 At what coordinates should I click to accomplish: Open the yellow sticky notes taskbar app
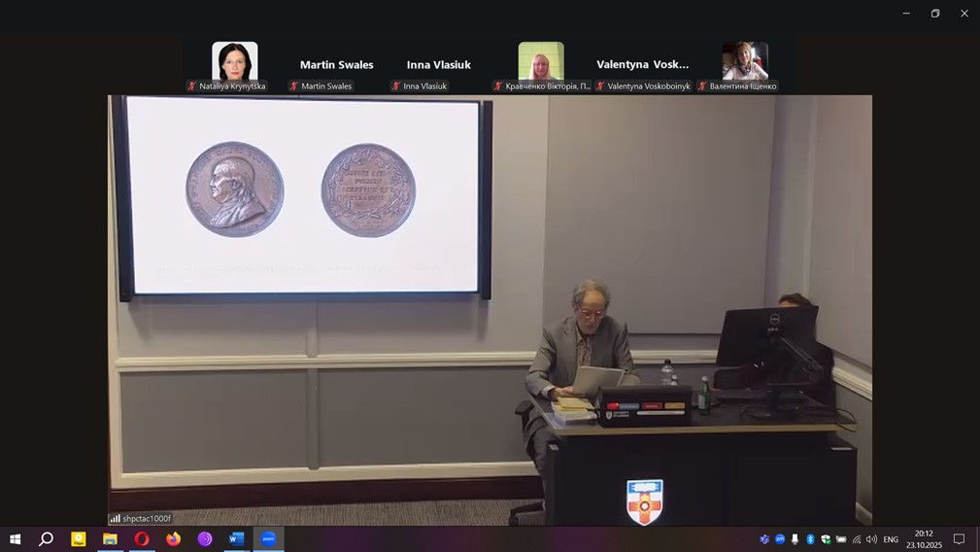tap(79, 538)
